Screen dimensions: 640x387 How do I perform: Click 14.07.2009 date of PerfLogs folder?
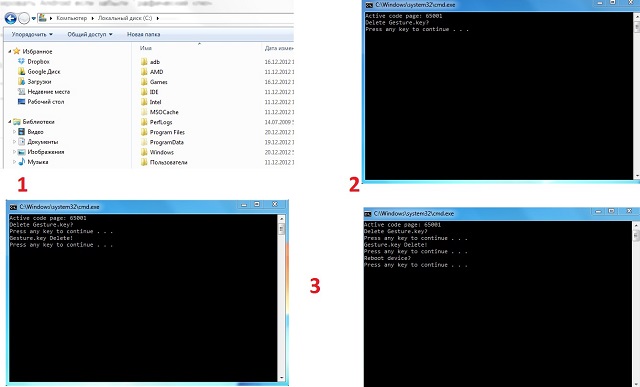279,122
